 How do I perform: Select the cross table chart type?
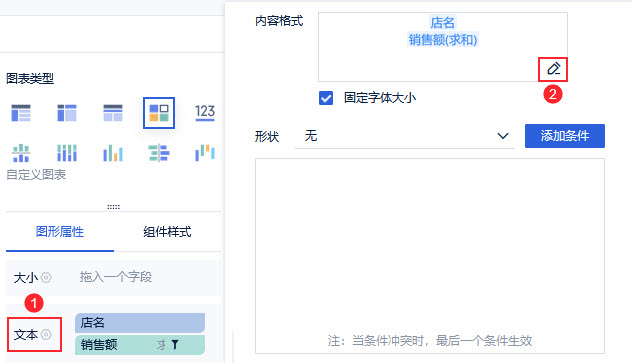[67, 113]
